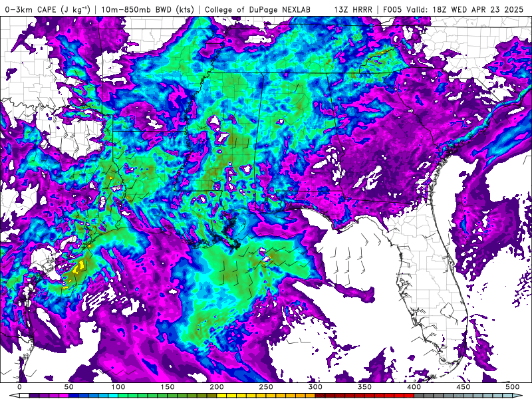Click the colorbar label '150'
Screen dimensions: 532x399
[x=168, y=387]
